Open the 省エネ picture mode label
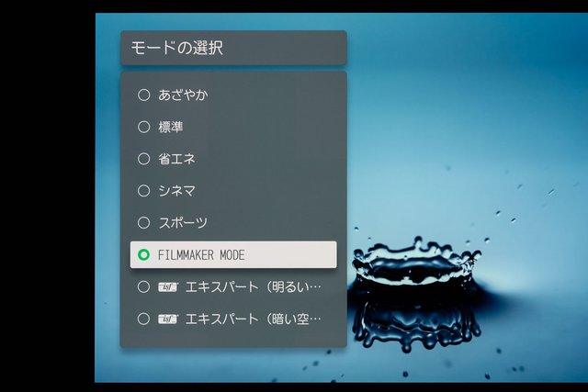The height and width of the screenshot is (392, 588). tap(176, 159)
